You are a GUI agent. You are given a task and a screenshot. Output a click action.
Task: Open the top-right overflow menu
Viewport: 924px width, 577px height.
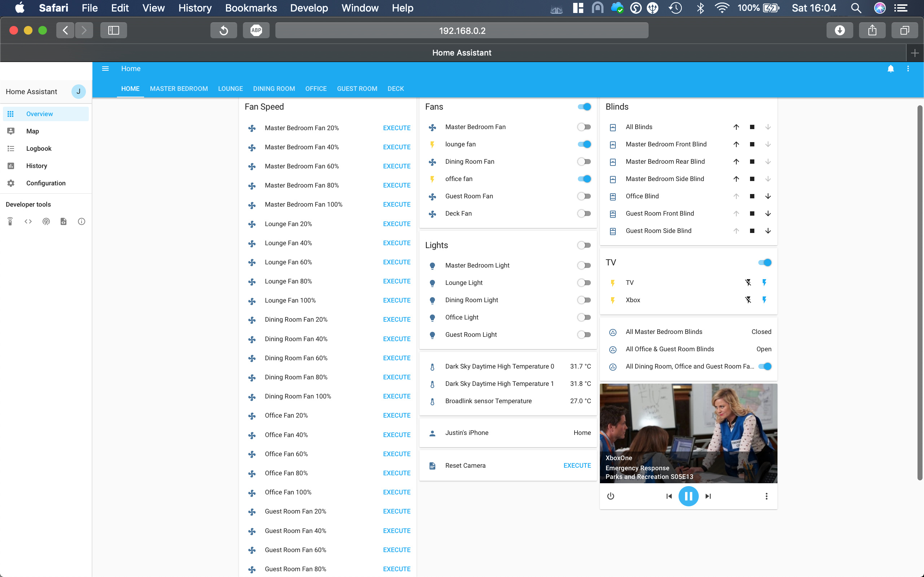pos(908,69)
